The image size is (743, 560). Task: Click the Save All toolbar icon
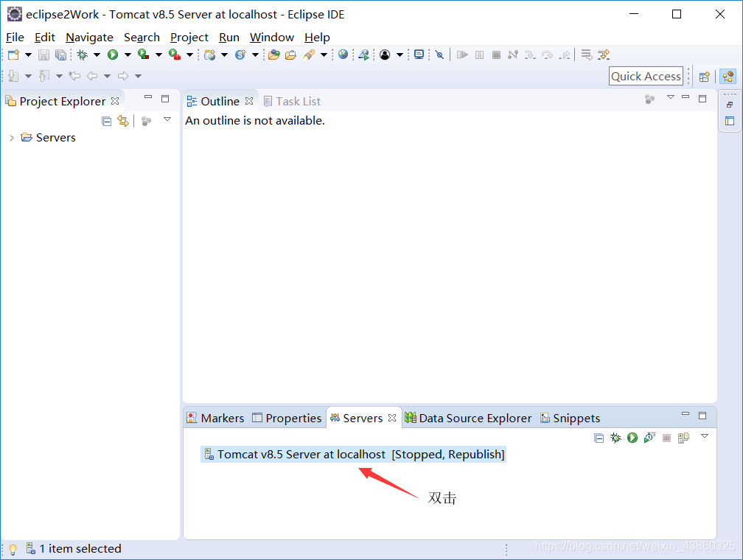tap(60, 55)
